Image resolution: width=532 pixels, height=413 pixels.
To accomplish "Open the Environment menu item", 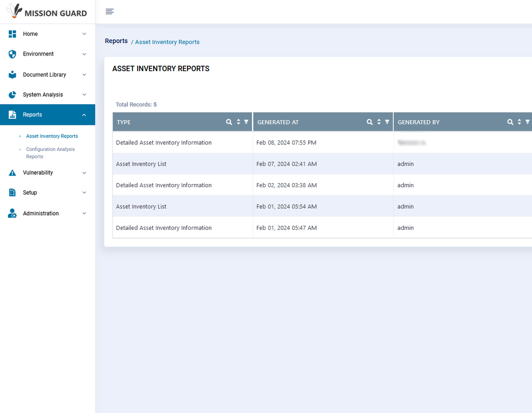I will (48, 54).
